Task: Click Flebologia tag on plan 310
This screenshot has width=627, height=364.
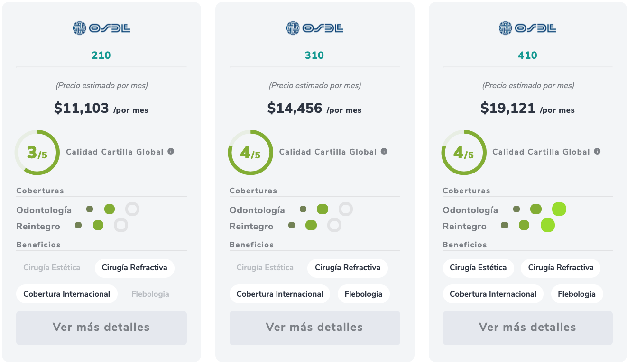Action: 363,294
